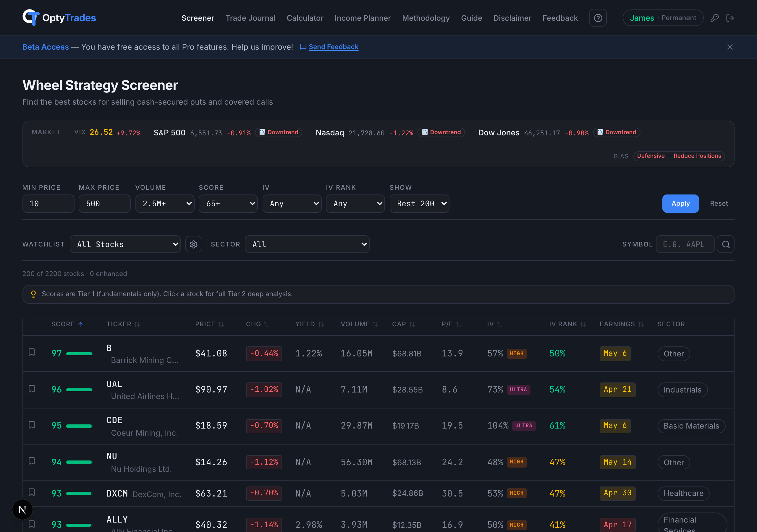Bookmark the UAL United Airlines row
This screenshot has width=757, height=532.
click(32, 388)
